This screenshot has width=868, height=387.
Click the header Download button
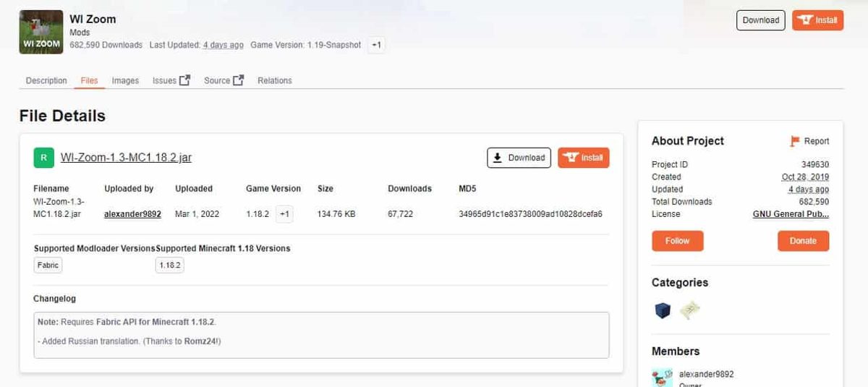click(761, 20)
